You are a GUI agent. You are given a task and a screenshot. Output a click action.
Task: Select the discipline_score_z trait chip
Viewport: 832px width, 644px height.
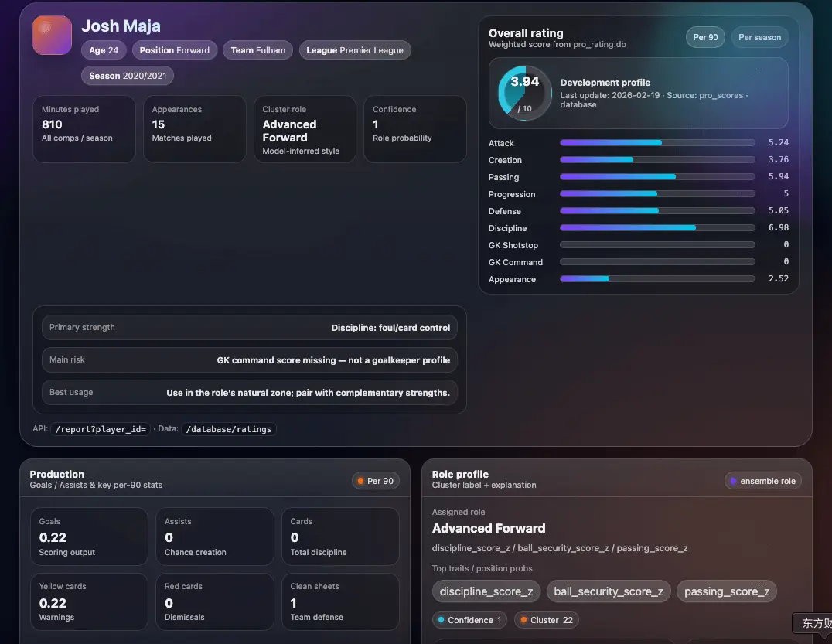click(486, 591)
